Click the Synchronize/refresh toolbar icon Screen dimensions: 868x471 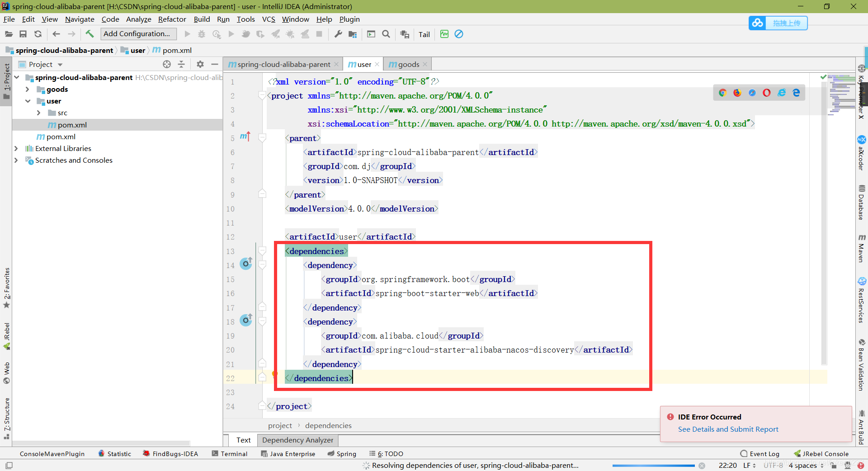38,34
